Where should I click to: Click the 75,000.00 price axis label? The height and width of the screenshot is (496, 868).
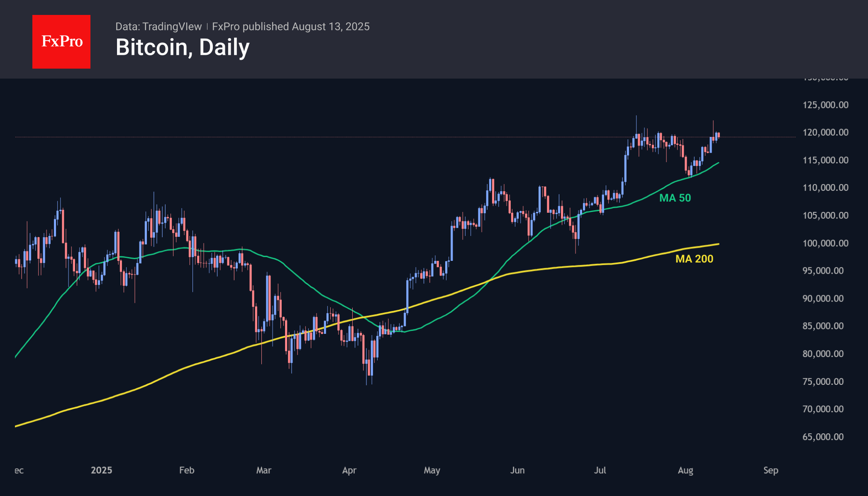click(x=823, y=382)
